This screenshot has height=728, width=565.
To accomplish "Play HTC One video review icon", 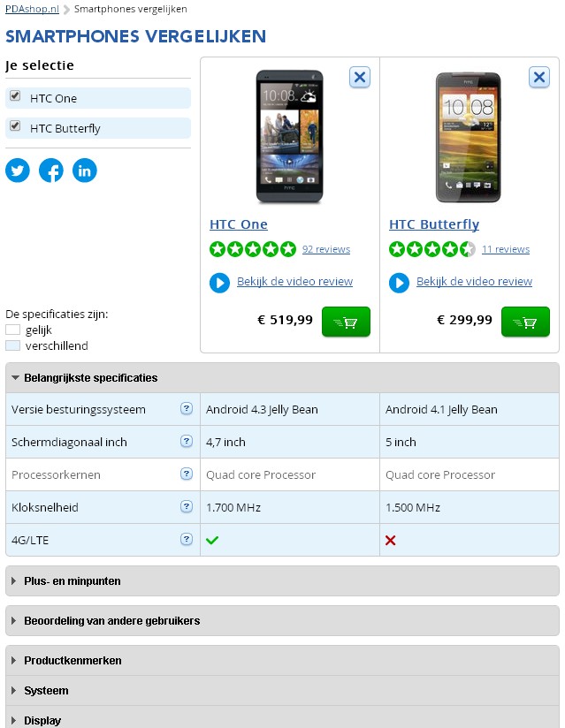I will point(219,283).
